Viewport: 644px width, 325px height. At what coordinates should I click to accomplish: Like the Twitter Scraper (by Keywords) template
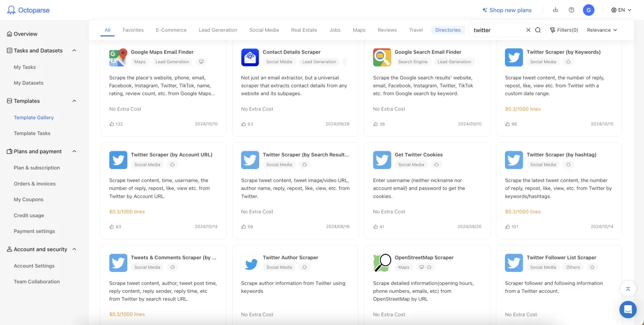pyautogui.click(x=508, y=124)
